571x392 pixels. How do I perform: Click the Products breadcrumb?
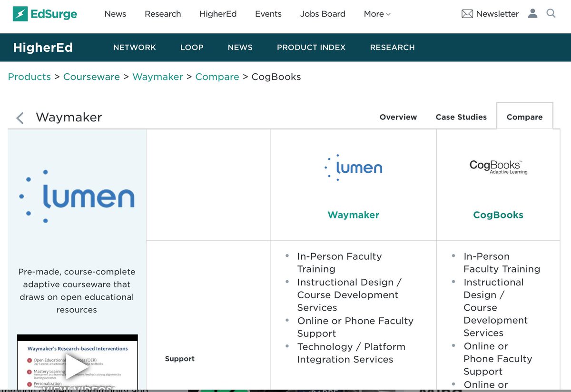coord(30,77)
